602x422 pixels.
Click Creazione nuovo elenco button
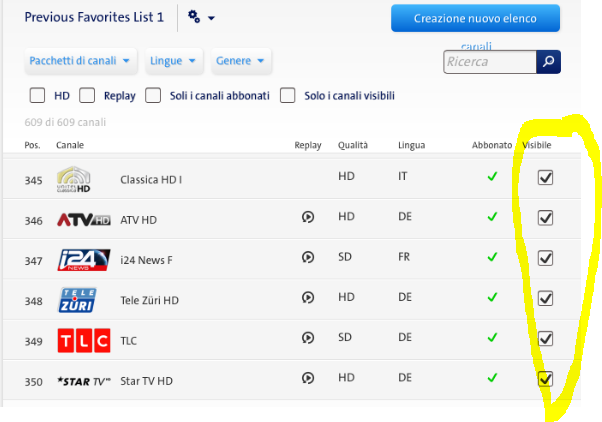(475, 18)
